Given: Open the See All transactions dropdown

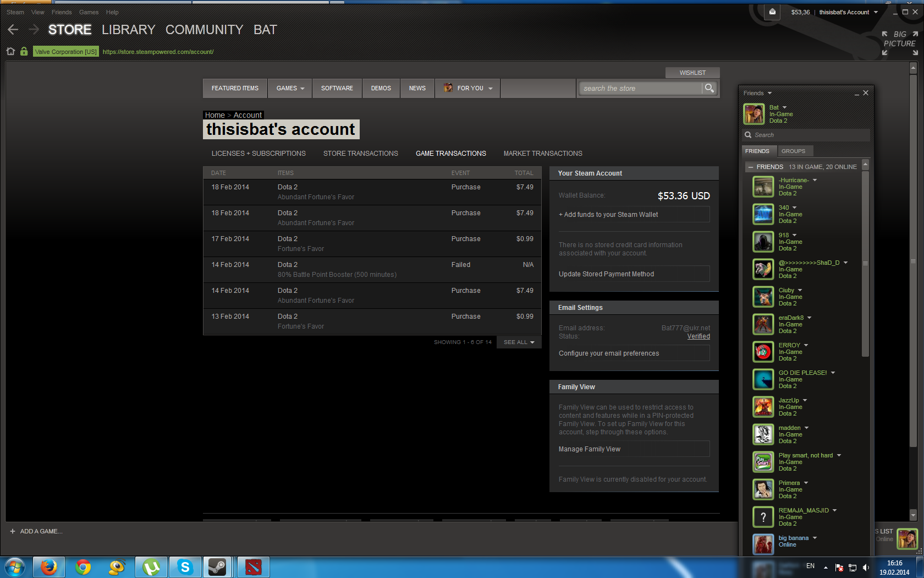Looking at the screenshot, I should pos(519,342).
